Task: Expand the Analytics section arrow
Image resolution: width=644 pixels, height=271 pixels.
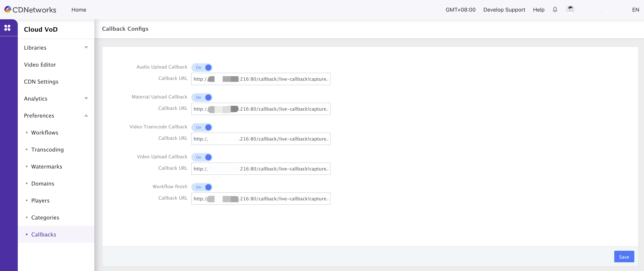Action: click(86, 98)
